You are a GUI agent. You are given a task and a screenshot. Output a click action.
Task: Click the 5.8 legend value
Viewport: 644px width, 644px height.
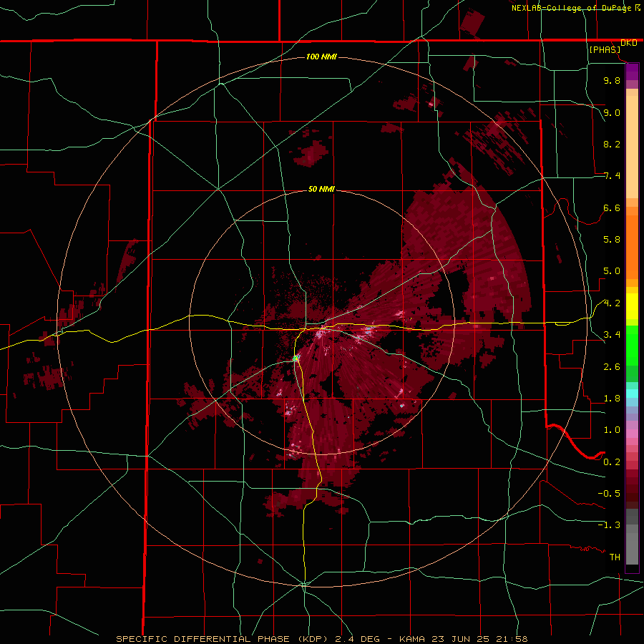tap(612, 240)
